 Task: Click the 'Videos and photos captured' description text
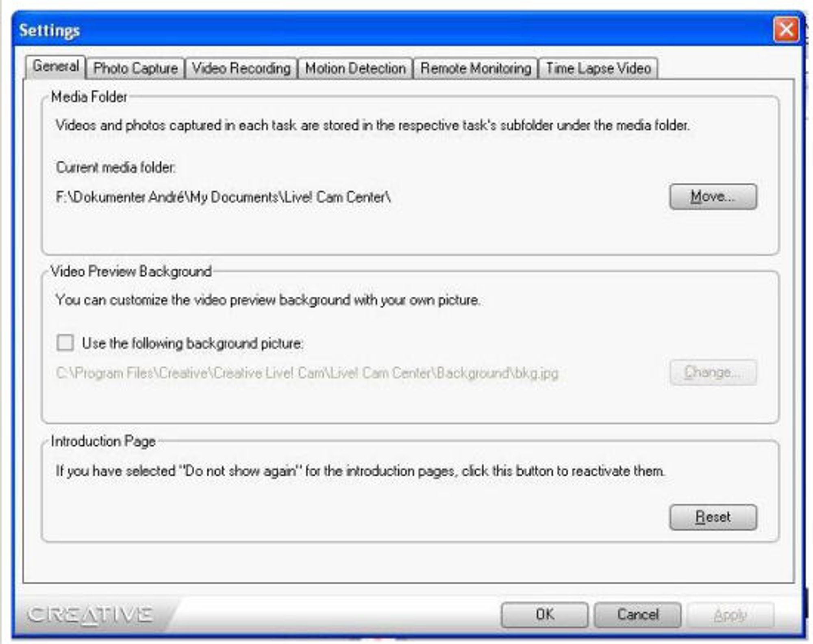372,126
